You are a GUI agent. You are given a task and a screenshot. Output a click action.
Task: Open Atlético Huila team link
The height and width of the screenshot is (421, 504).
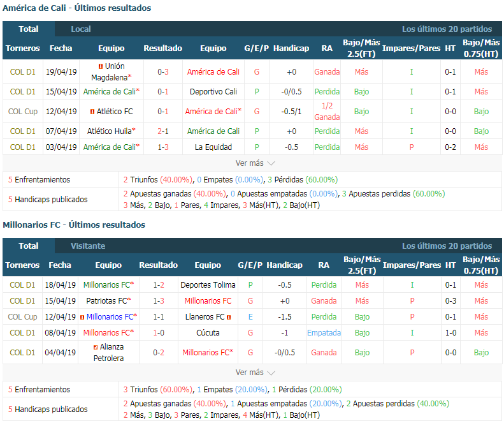pos(110,131)
